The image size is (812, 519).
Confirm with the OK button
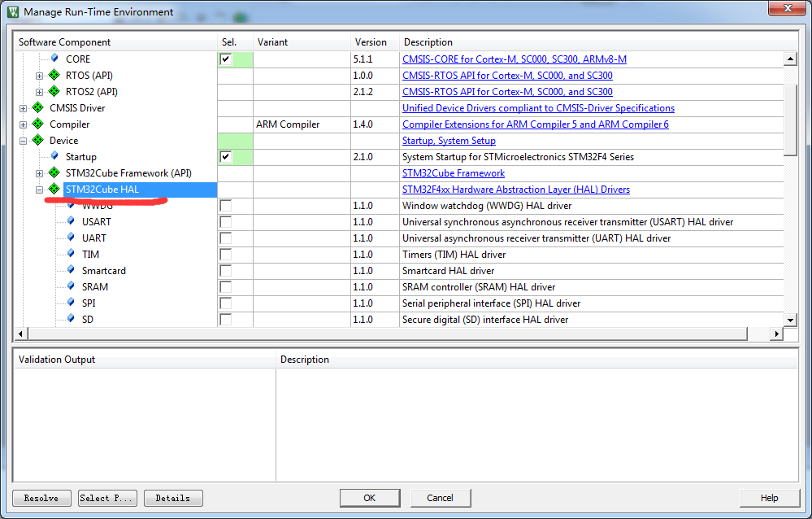click(x=370, y=499)
